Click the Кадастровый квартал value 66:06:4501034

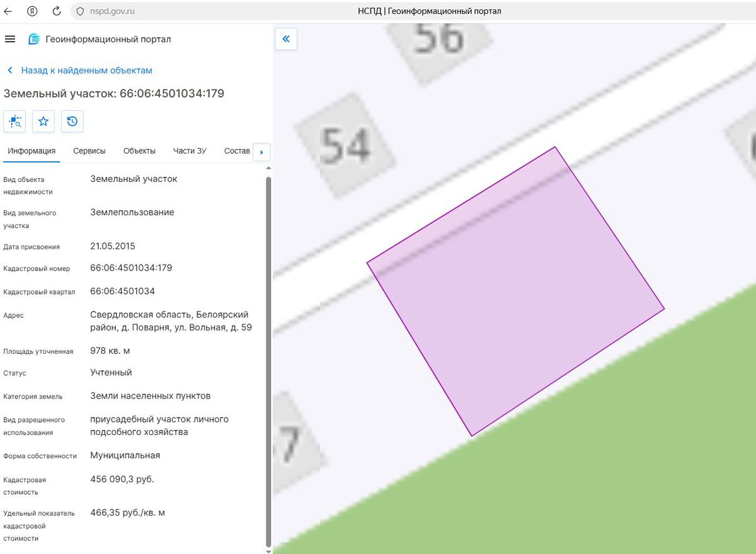pos(122,291)
